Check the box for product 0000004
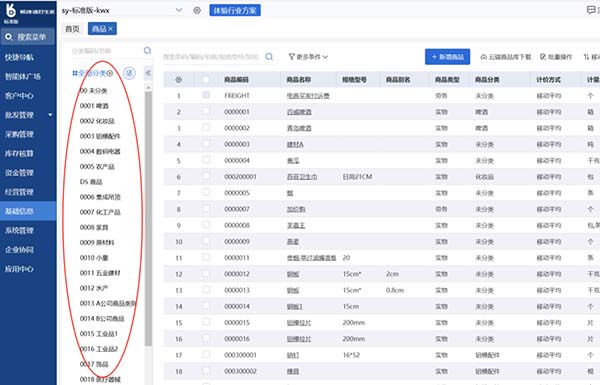Image resolution: width=600 pixels, height=385 pixels. (x=206, y=160)
